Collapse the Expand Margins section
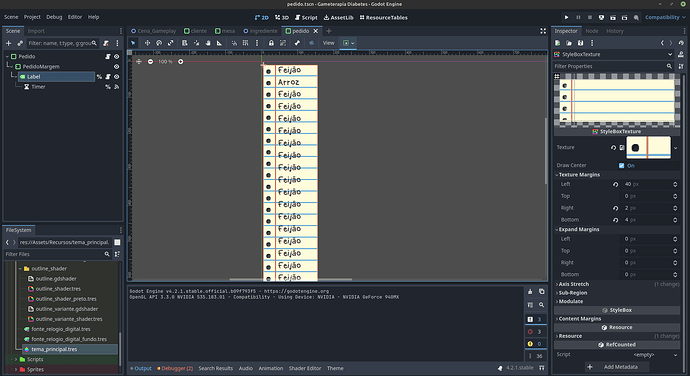Screen dimensions: 690x376 [x=617, y=229]
